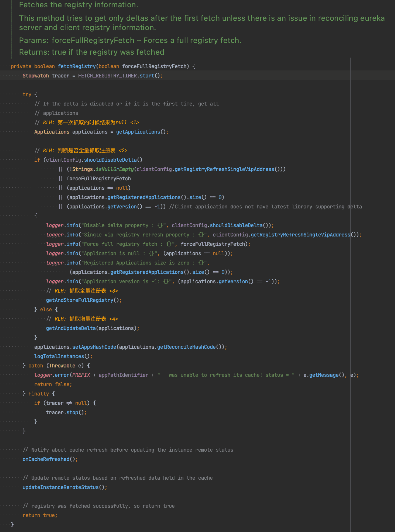395x532 pixels.
Task: Click the "catch (Throwable e)" clause
Action: coord(56,366)
